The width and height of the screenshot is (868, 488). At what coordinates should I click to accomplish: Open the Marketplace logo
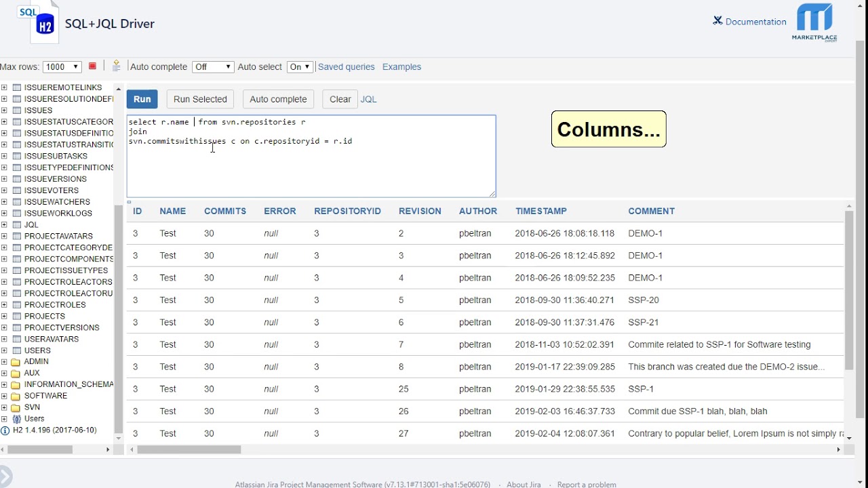[814, 22]
